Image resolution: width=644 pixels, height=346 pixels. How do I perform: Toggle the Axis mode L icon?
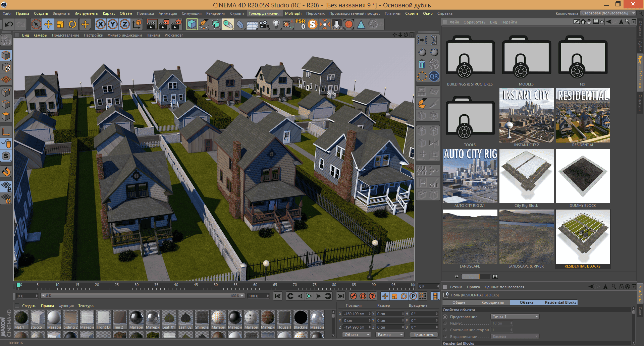pyautogui.click(x=6, y=132)
